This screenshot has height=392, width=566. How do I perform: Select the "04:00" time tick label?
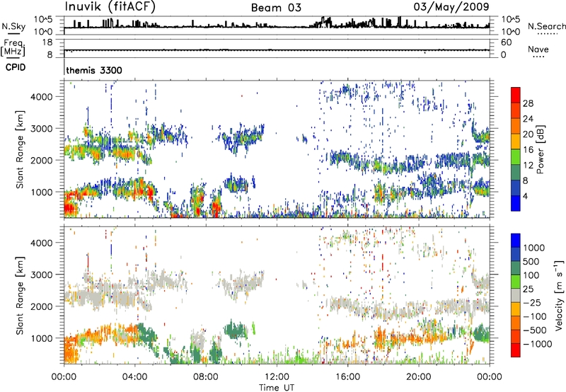point(134,377)
